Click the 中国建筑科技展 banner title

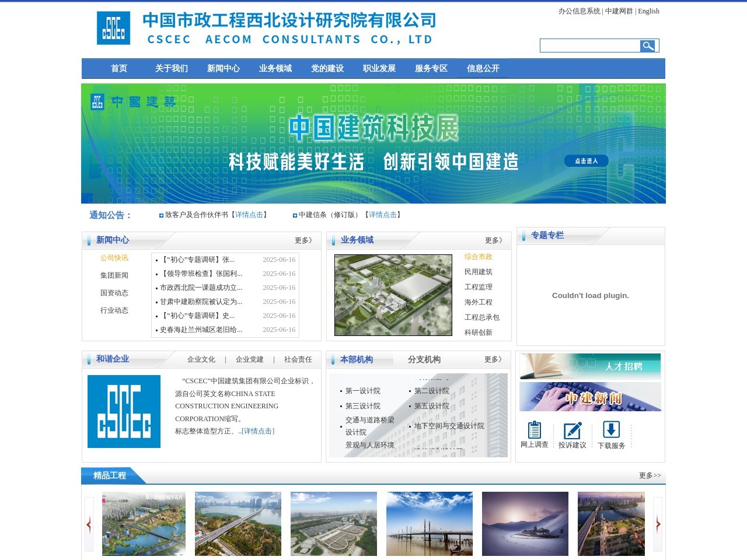[374, 128]
